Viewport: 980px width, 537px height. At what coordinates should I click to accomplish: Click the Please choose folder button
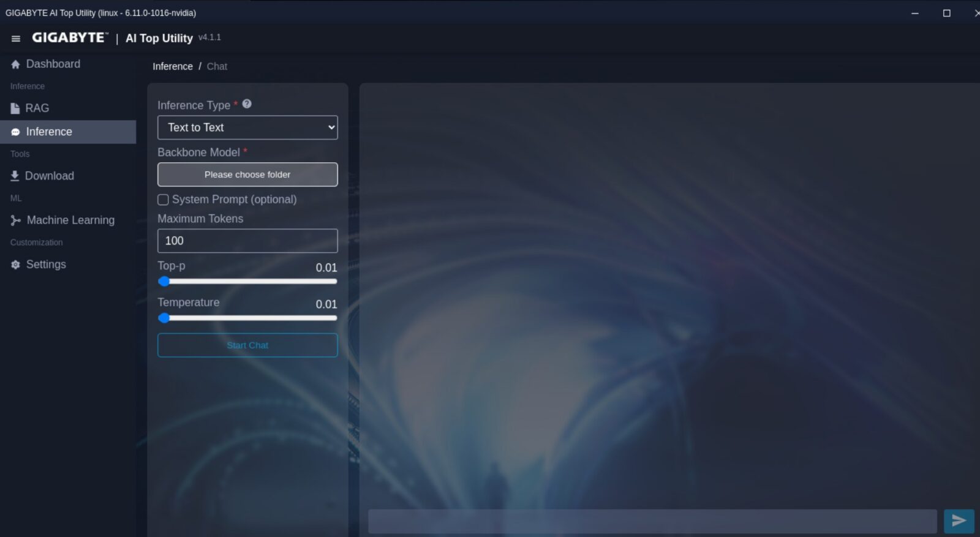pyautogui.click(x=247, y=175)
